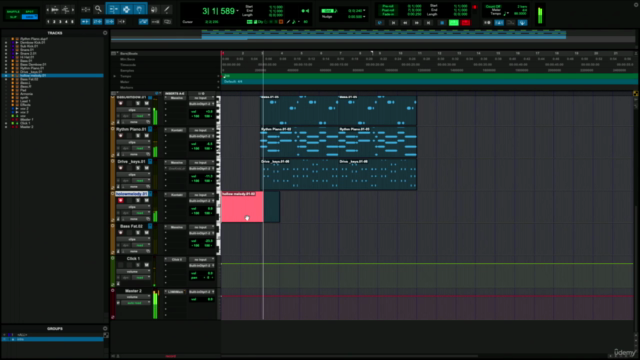Image resolution: width=640 pixels, height=360 pixels.
Task: Open input selector on Bass Fat.02
Action: [201, 227]
